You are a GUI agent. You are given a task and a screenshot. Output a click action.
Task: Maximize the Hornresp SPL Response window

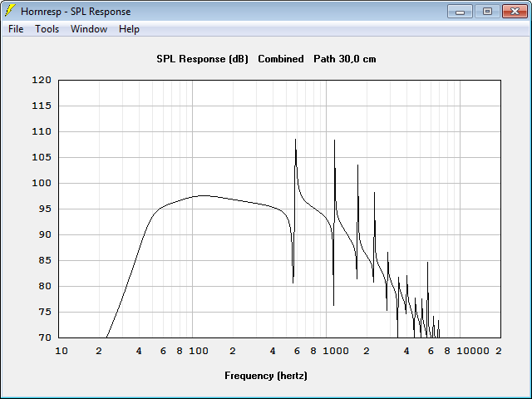[487, 11]
